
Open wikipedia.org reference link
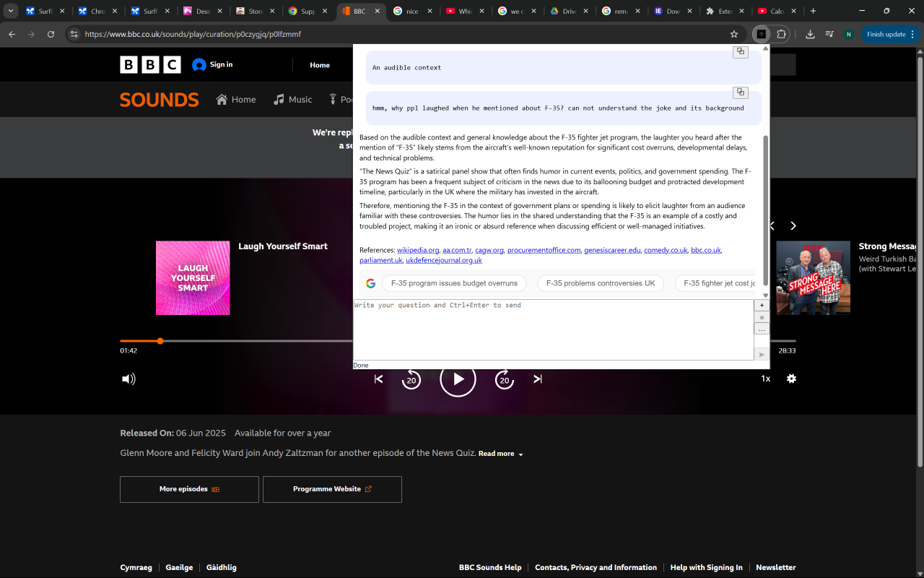tap(418, 250)
